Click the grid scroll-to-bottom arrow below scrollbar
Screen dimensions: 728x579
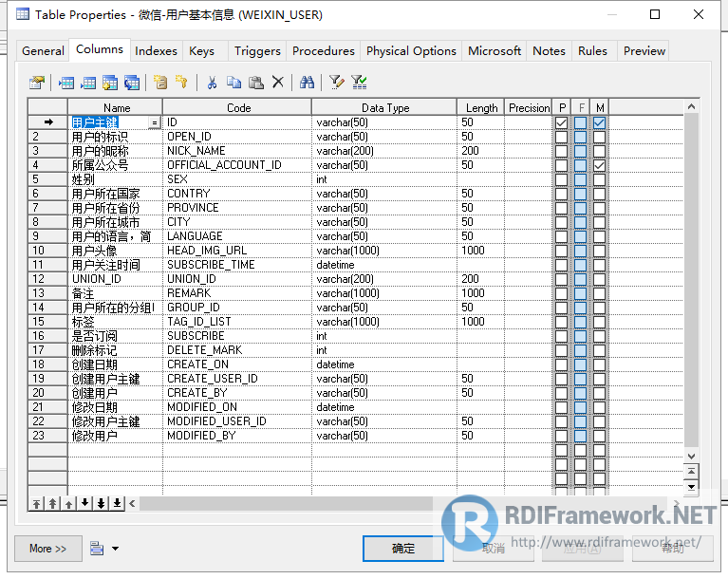point(691,487)
